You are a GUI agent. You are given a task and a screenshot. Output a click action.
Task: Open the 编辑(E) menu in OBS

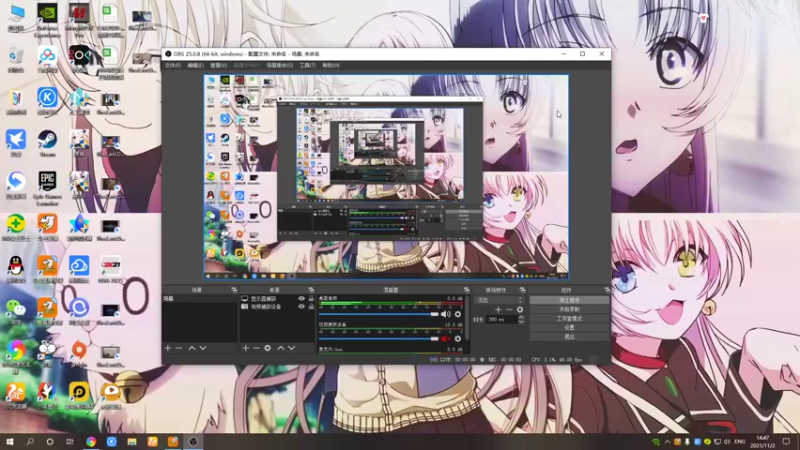pyautogui.click(x=195, y=65)
